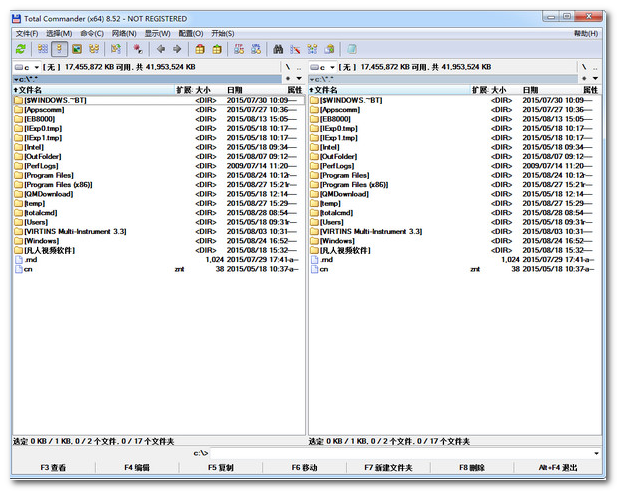Click the Unpack files toolbar icon
Viewport: 617px width, 491px height.
coord(217,49)
